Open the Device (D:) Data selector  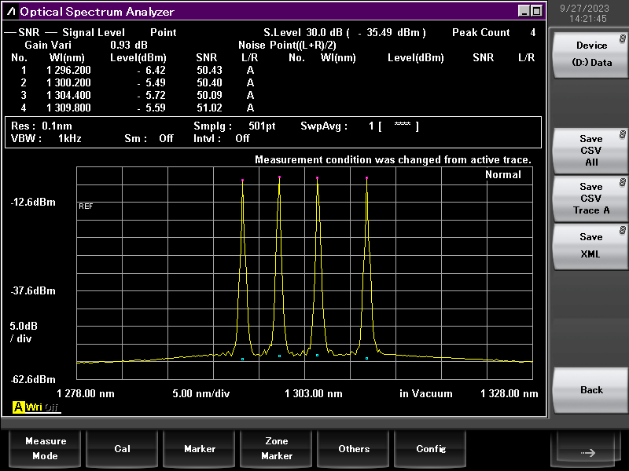coord(590,54)
